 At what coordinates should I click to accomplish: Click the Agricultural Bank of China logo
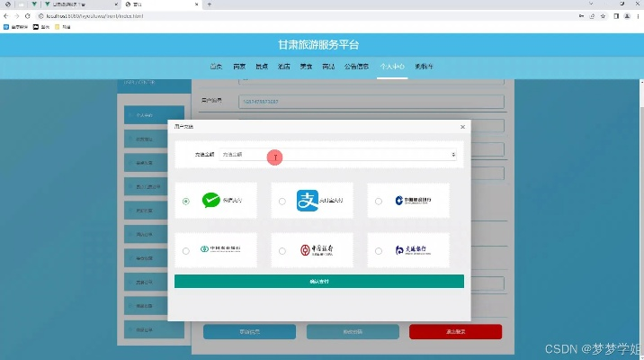point(220,249)
